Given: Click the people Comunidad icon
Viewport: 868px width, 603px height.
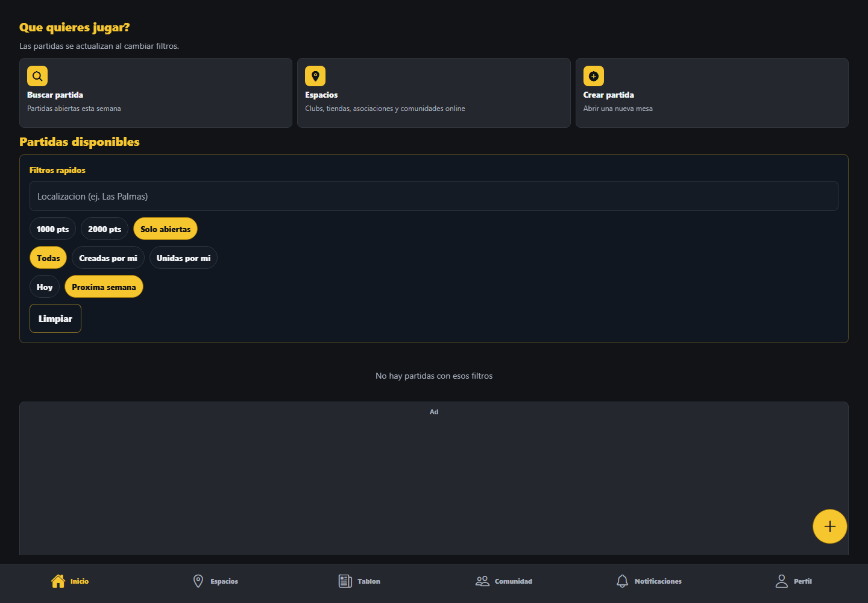Looking at the screenshot, I should click(482, 581).
